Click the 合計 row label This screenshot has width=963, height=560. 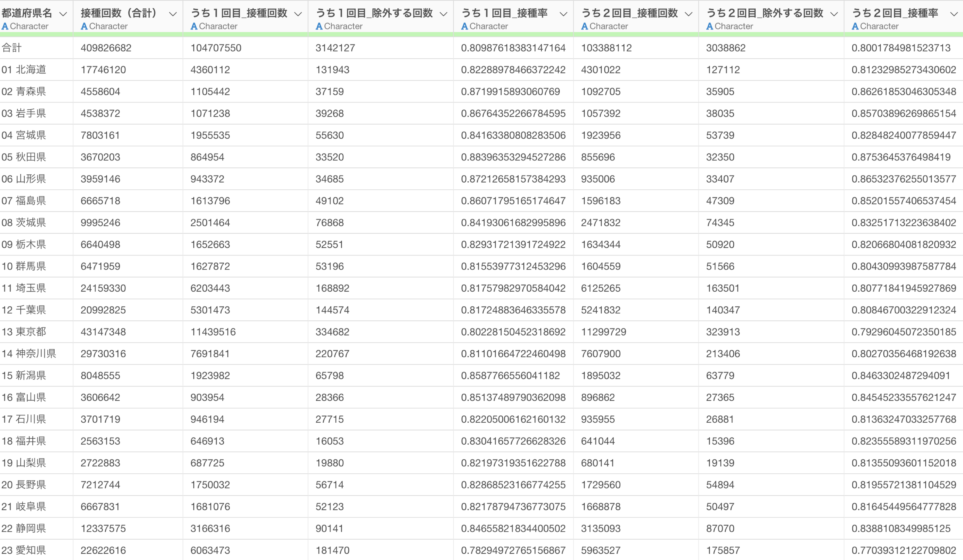[11, 48]
